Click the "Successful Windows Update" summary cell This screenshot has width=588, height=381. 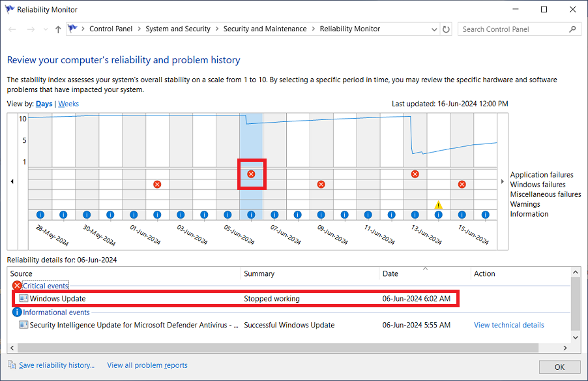(289, 325)
